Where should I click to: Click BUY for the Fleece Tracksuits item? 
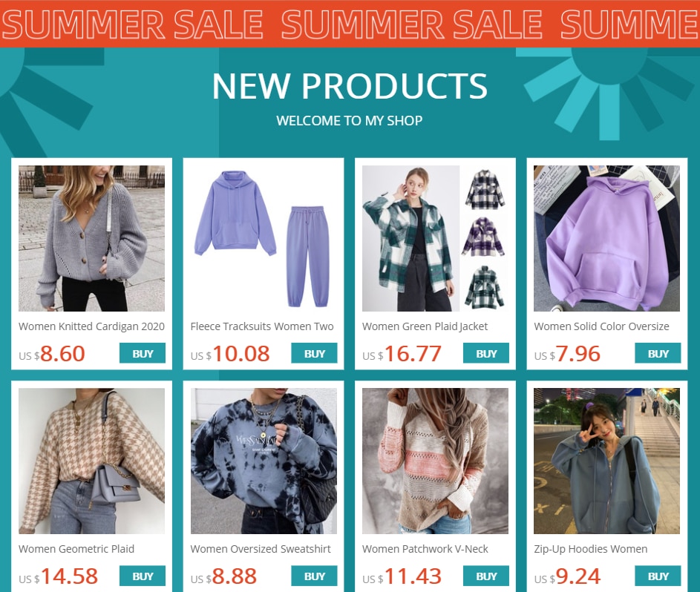click(x=314, y=353)
